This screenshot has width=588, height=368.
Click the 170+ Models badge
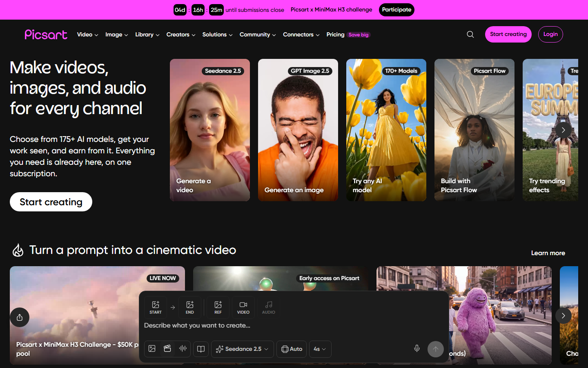pos(401,71)
